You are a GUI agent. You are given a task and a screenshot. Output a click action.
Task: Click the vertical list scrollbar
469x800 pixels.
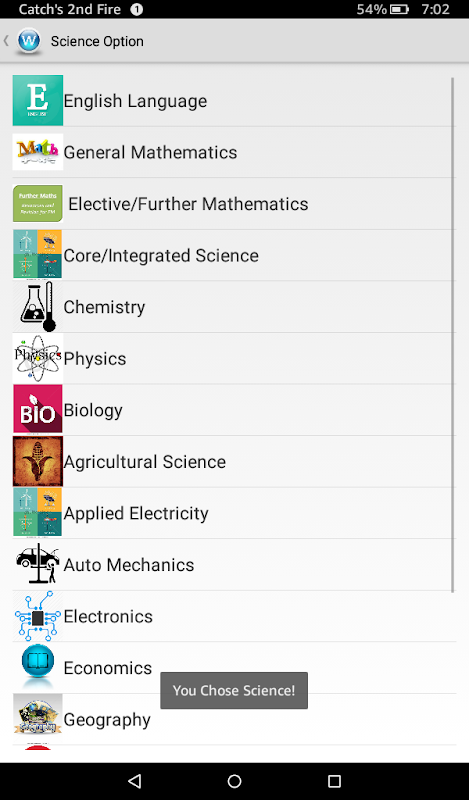(x=453, y=335)
